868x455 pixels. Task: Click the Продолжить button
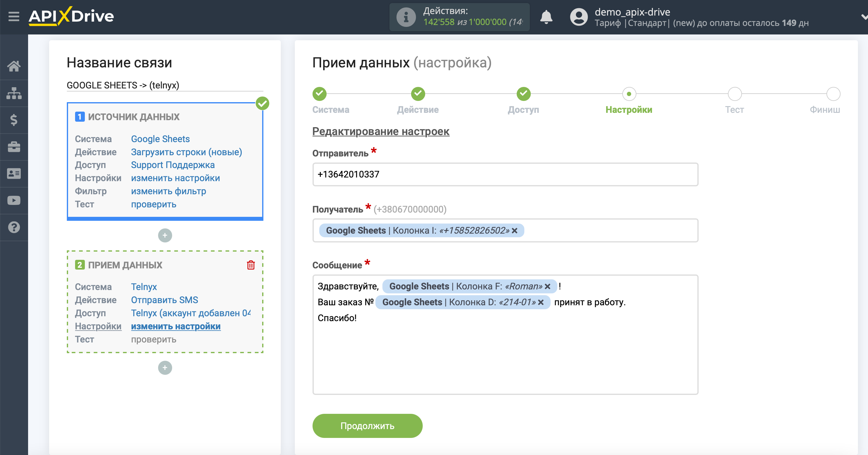[x=367, y=426]
